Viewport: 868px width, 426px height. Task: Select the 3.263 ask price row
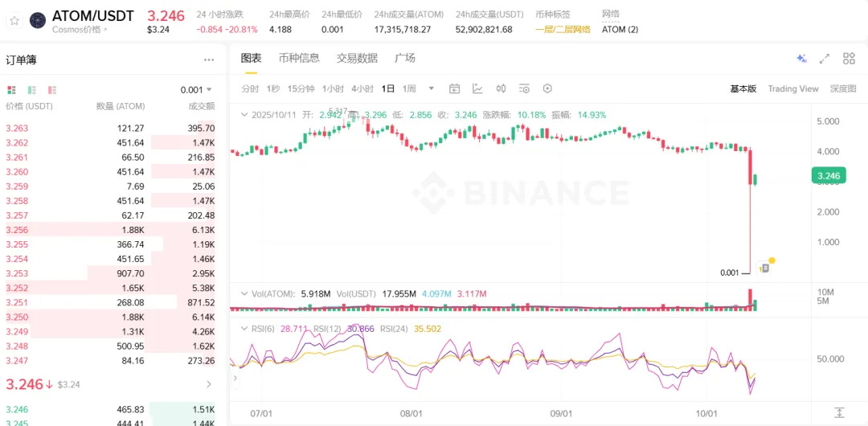coord(110,128)
